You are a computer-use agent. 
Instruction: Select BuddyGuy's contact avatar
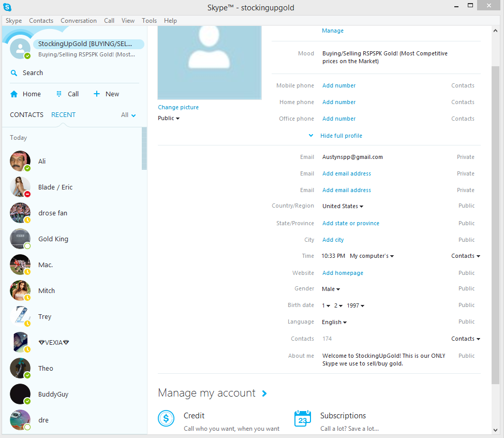20,394
